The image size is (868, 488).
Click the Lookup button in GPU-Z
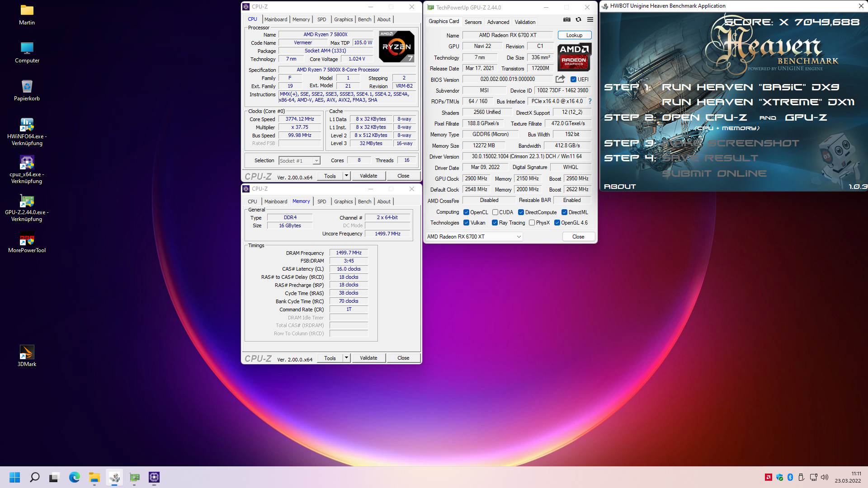pyautogui.click(x=574, y=35)
